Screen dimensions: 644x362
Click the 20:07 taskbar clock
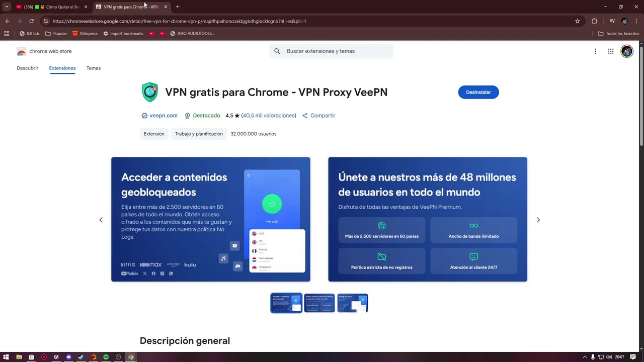pos(619,357)
